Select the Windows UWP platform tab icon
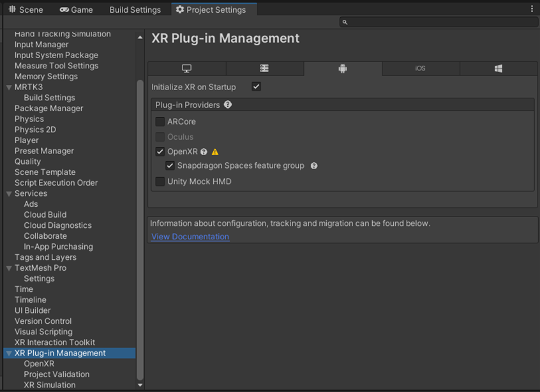The image size is (540, 392). pyautogui.click(x=499, y=68)
